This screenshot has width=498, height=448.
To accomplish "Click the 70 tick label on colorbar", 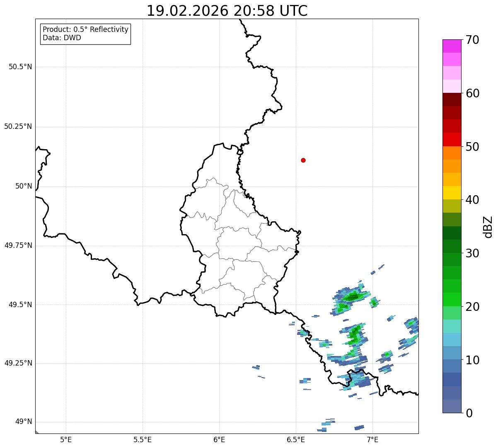I will click(x=472, y=40).
